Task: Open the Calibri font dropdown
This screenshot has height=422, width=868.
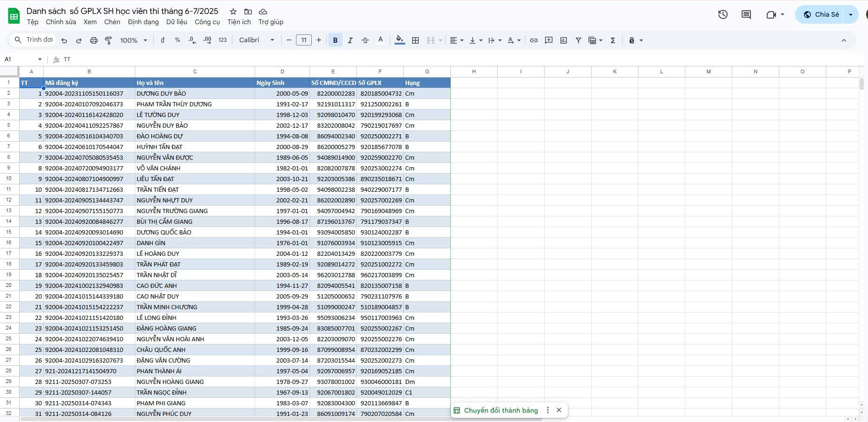Action: pos(256,40)
